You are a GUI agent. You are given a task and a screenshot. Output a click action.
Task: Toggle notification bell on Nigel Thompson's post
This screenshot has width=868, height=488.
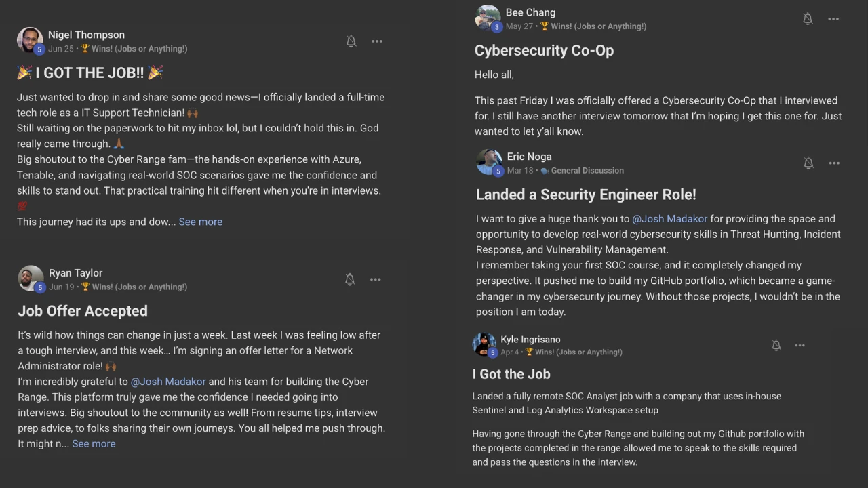click(x=351, y=41)
